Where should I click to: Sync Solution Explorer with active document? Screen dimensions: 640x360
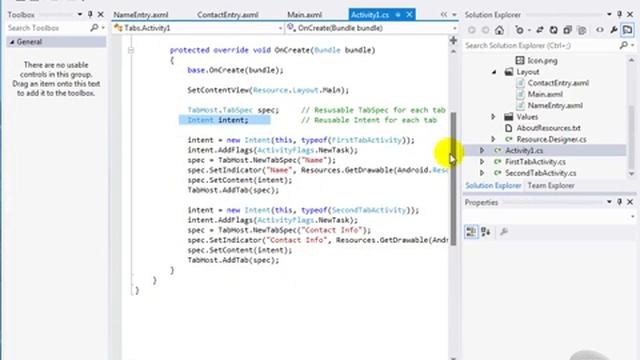tap(540, 30)
